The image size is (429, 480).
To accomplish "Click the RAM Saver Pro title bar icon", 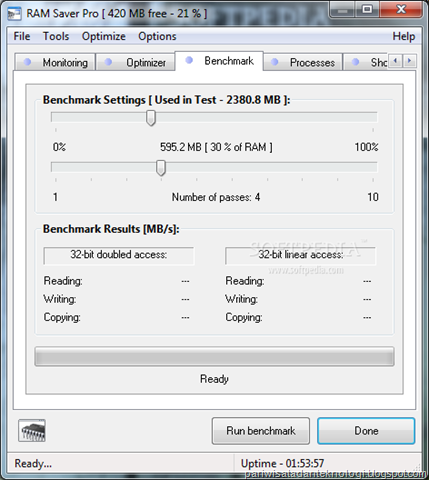I will click(x=14, y=14).
